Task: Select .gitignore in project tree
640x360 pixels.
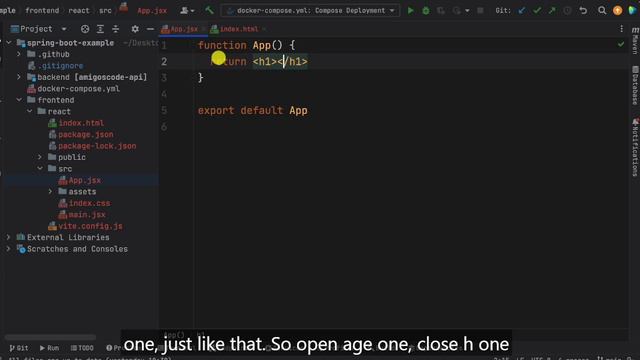Action: pyautogui.click(x=60, y=65)
